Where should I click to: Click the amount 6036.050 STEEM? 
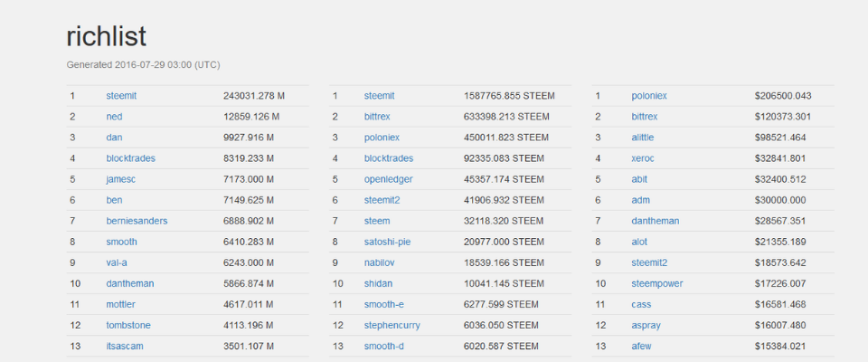pos(502,326)
